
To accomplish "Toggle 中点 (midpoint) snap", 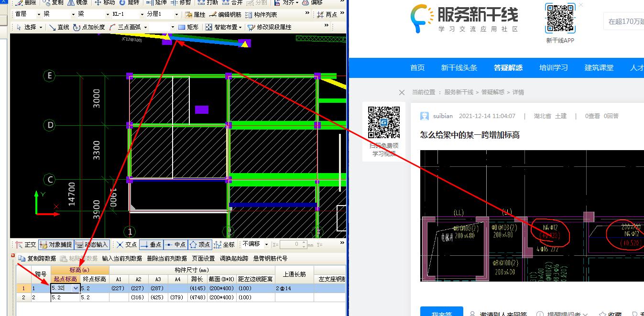I will tap(175, 244).
